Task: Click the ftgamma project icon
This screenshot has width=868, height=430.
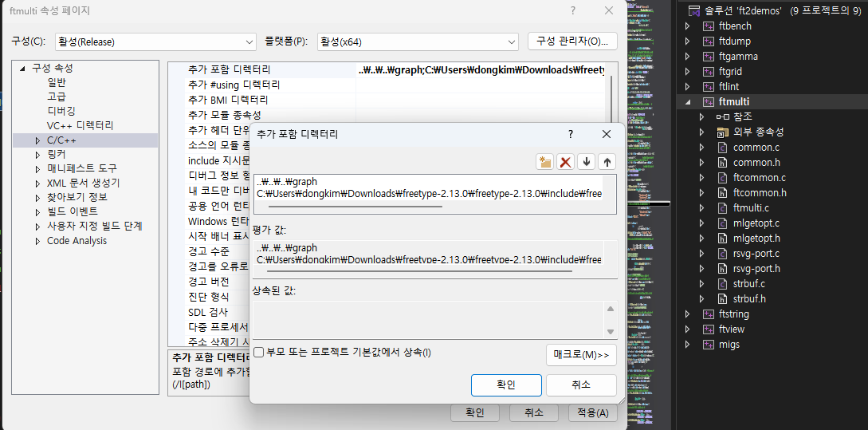Action: [709, 57]
